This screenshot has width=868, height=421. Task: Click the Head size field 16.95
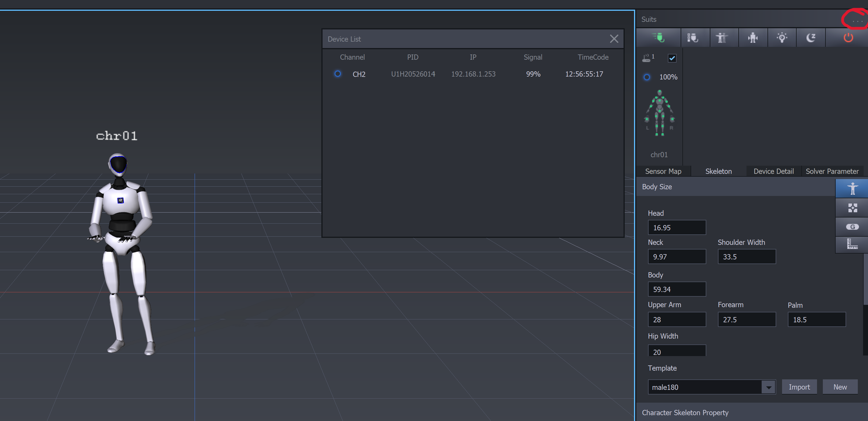[x=677, y=228]
